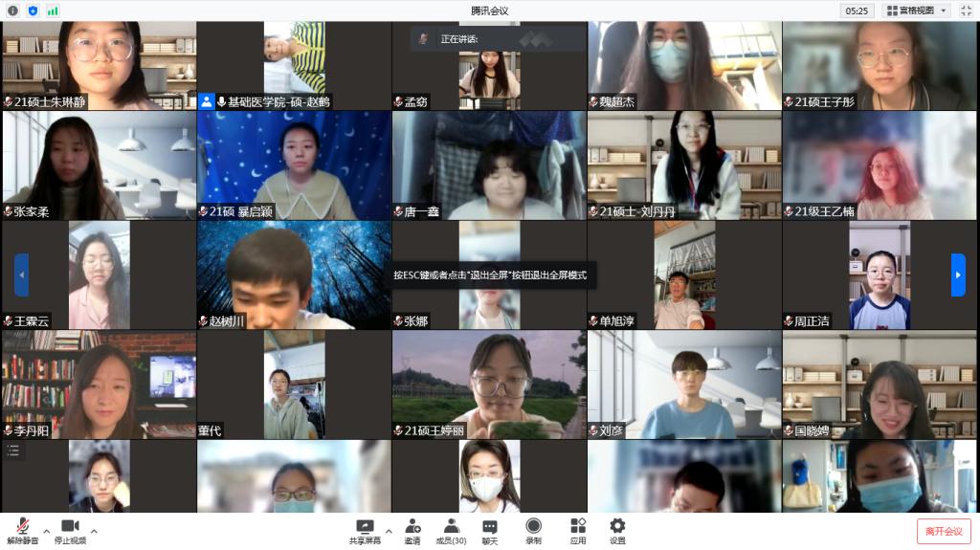Screen dimensions: 980x550
Task: Click the red 离开会议 leave button
Action: (x=943, y=531)
